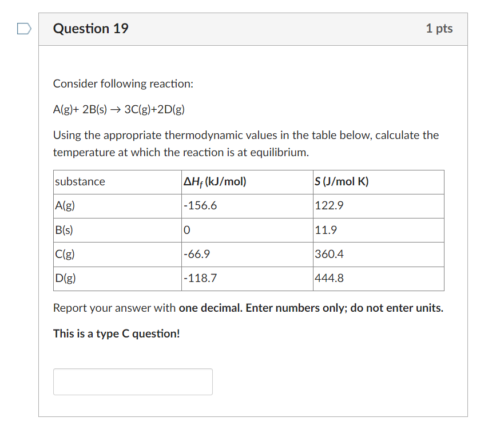Select the 360.4 entropy value
Viewport: 504px width, 433px height.
[327, 254]
